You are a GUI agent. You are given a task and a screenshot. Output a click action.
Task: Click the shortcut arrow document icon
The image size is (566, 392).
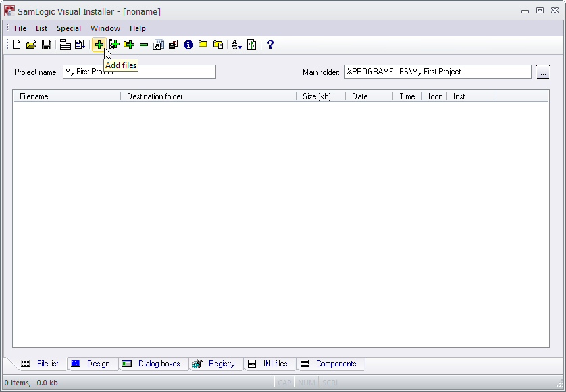point(159,45)
